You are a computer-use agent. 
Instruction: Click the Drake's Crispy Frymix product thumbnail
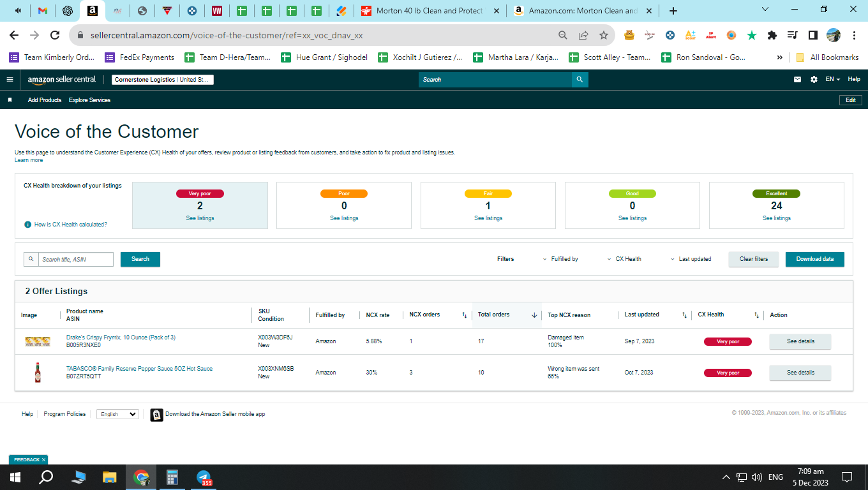click(x=37, y=341)
